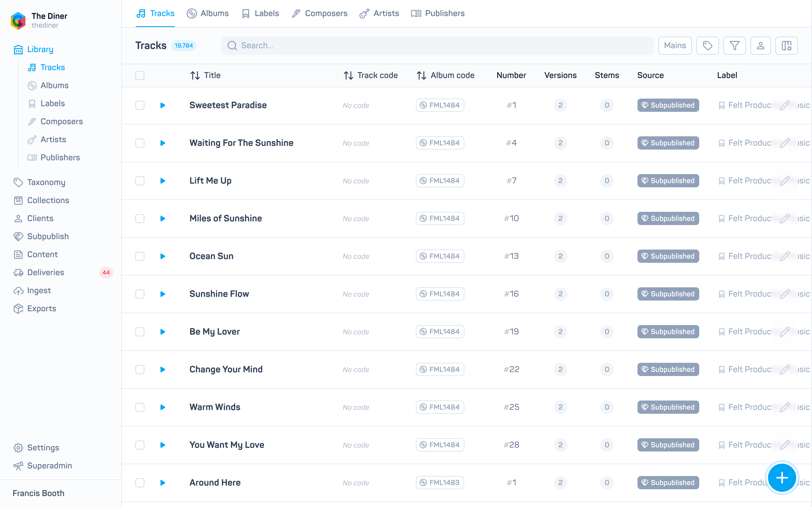Open FML1483 album code link
The width and height of the screenshot is (812, 507).
coord(440,482)
